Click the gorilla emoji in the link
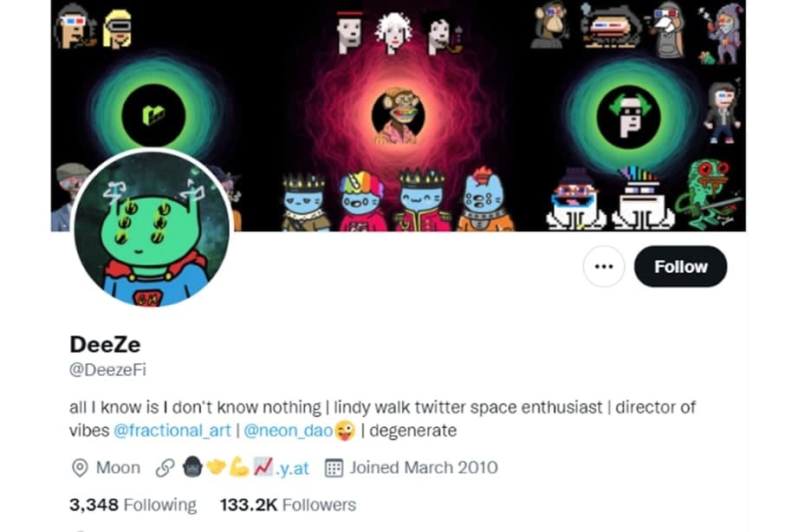The image size is (798, 532). coord(192,467)
